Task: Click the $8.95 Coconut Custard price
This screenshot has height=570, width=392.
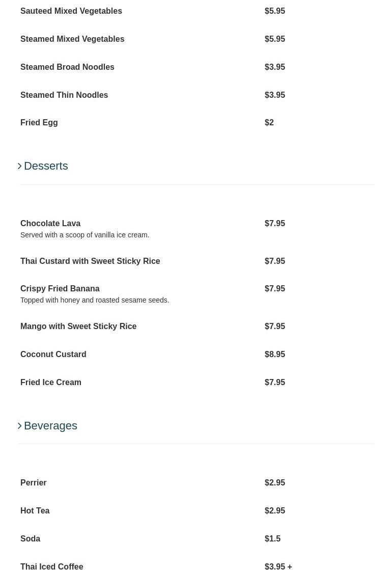Action: (275, 355)
